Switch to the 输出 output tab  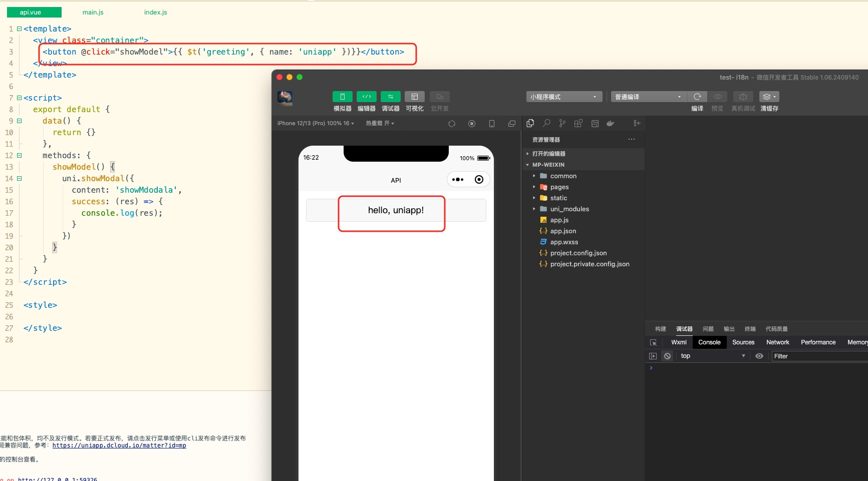tap(729, 329)
